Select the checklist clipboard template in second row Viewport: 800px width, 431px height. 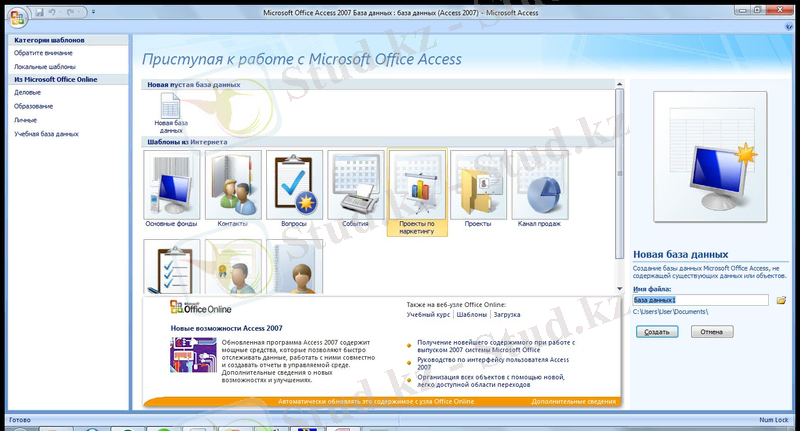pos(171,267)
